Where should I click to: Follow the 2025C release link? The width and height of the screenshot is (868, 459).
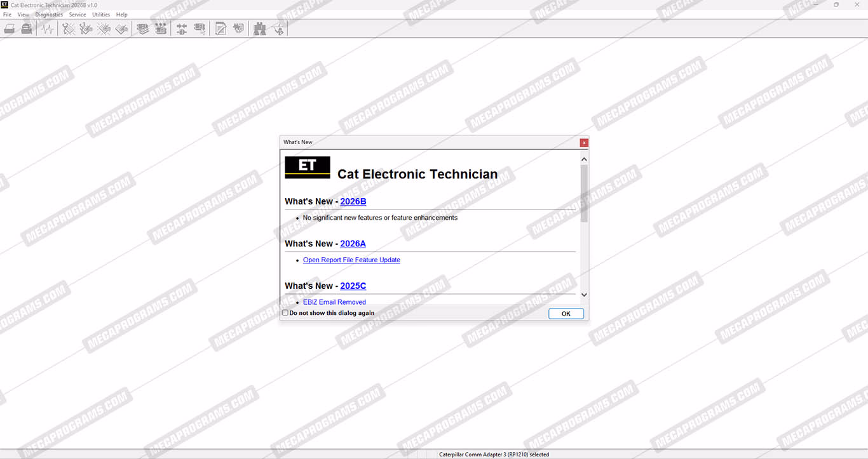coord(353,286)
